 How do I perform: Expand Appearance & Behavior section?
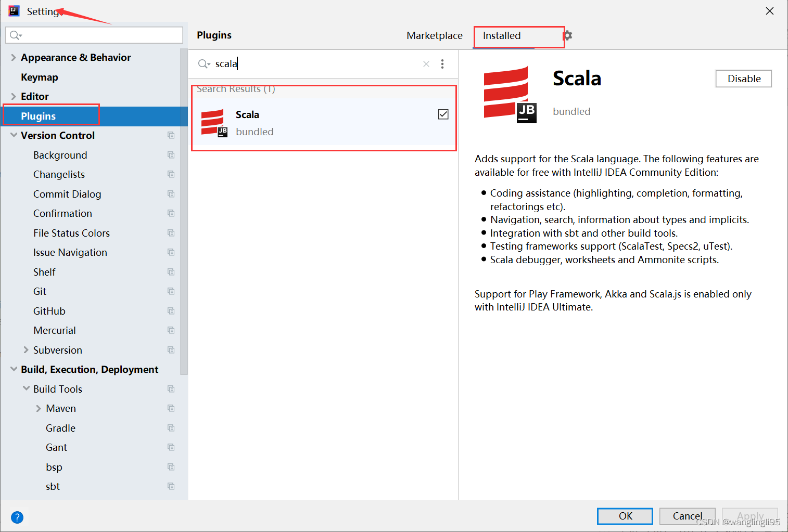14,57
